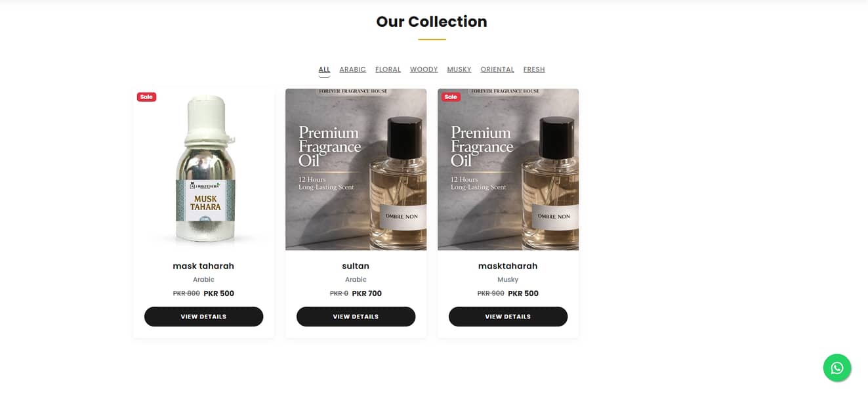Click the Sale badge on mask taharah
This screenshot has width=868, height=394.
[x=146, y=97]
